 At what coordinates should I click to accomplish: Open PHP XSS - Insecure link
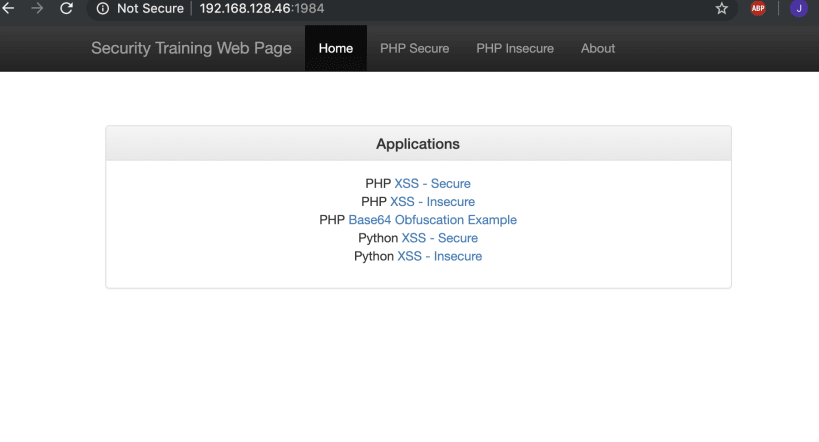(432, 202)
